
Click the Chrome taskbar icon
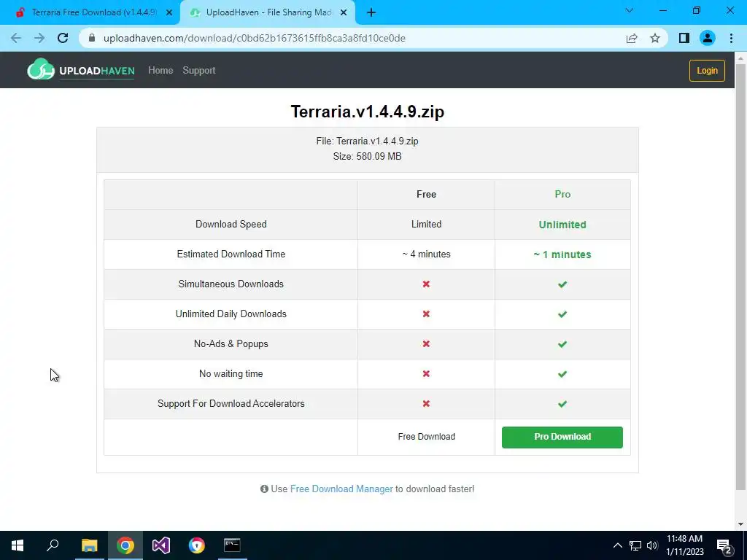point(125,545)
